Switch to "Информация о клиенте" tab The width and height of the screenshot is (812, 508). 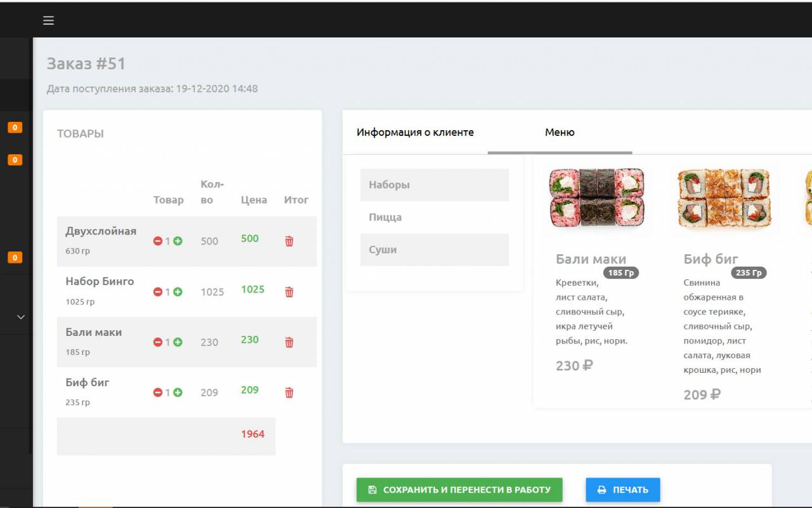415,132
